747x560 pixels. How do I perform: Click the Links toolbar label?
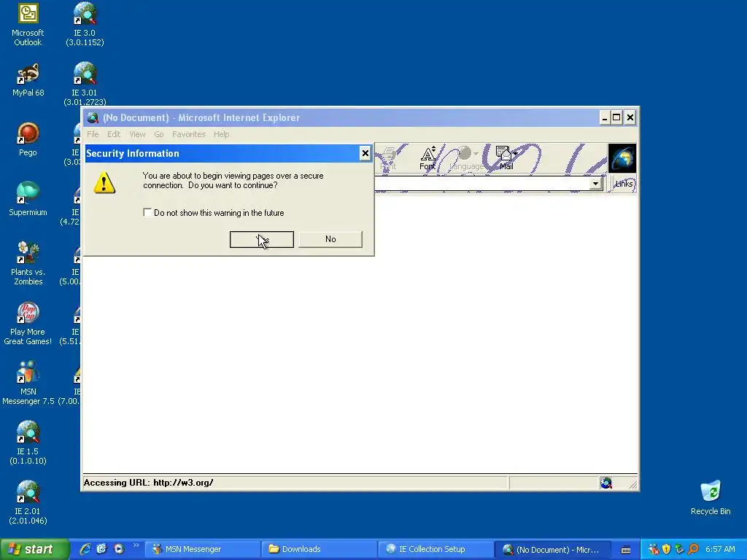click(624, 184)
